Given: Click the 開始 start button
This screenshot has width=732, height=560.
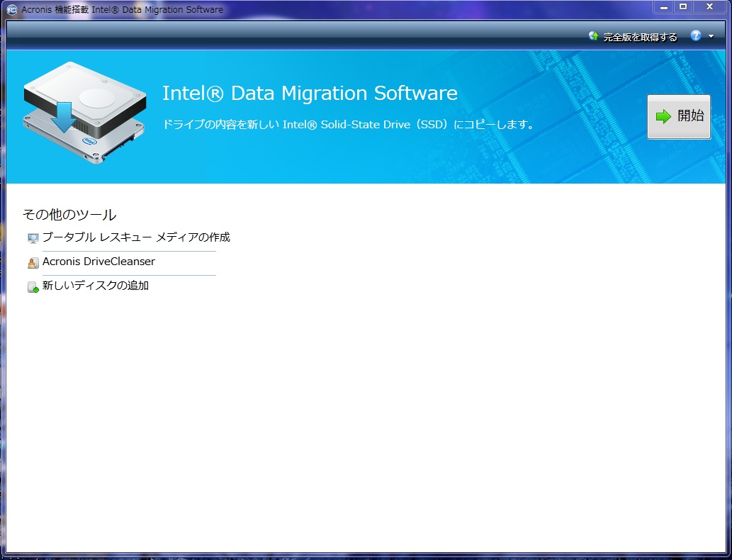Looking at the screenshot, I should pos(679,116).
